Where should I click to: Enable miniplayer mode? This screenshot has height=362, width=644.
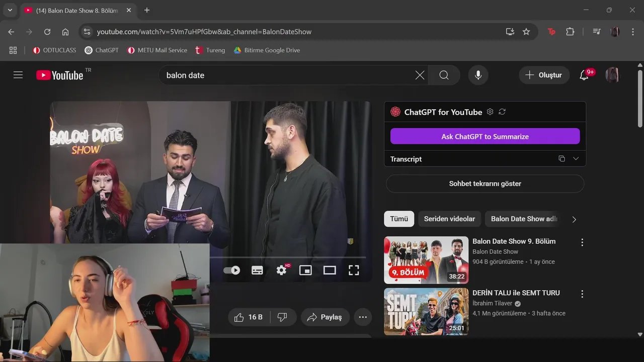coord(305,270)
